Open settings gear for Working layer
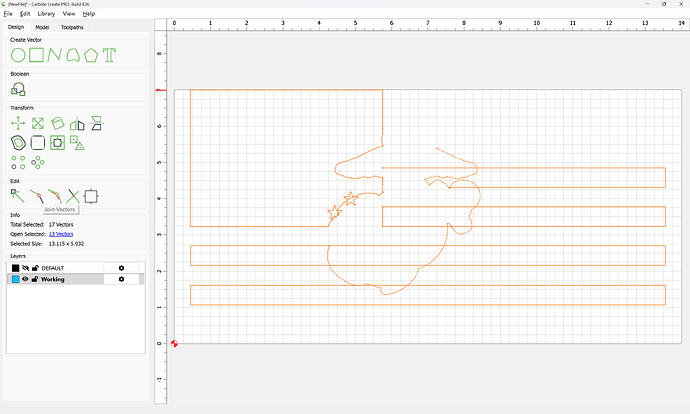690x414 pixels. point(121,279)
